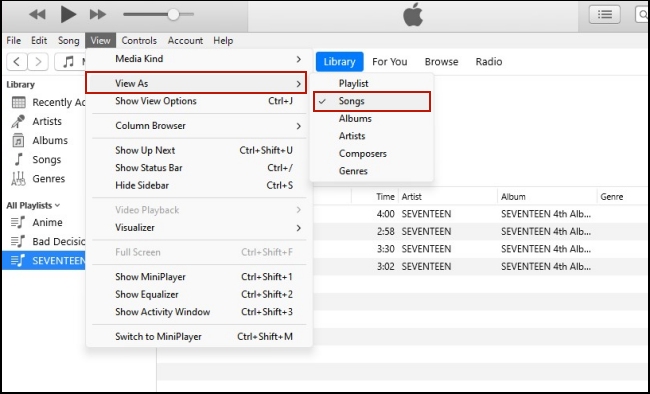Skip forward with the fast-forward button

point(98,15)
